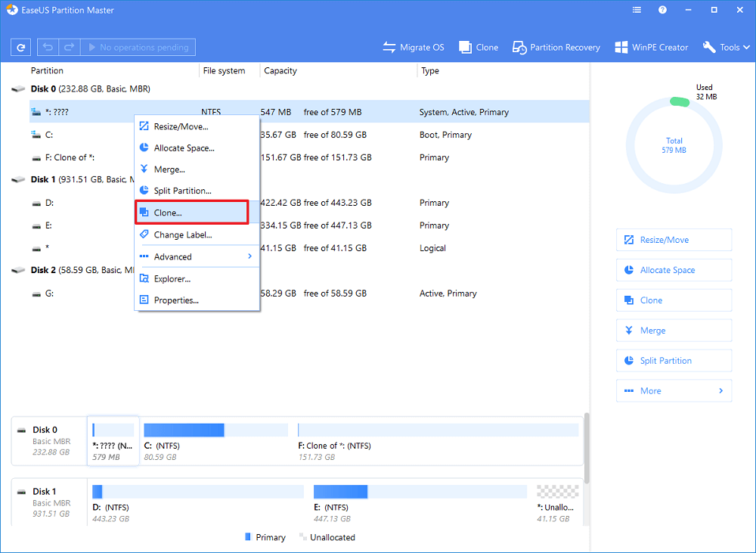Click the help question mark icon
Screen dimensions: 756x553
(662, 11)
